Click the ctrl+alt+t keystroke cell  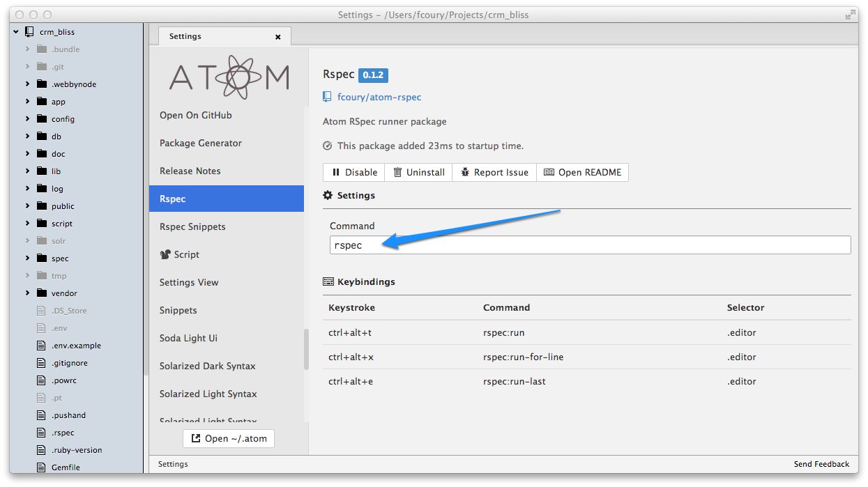tap(351, 332)
